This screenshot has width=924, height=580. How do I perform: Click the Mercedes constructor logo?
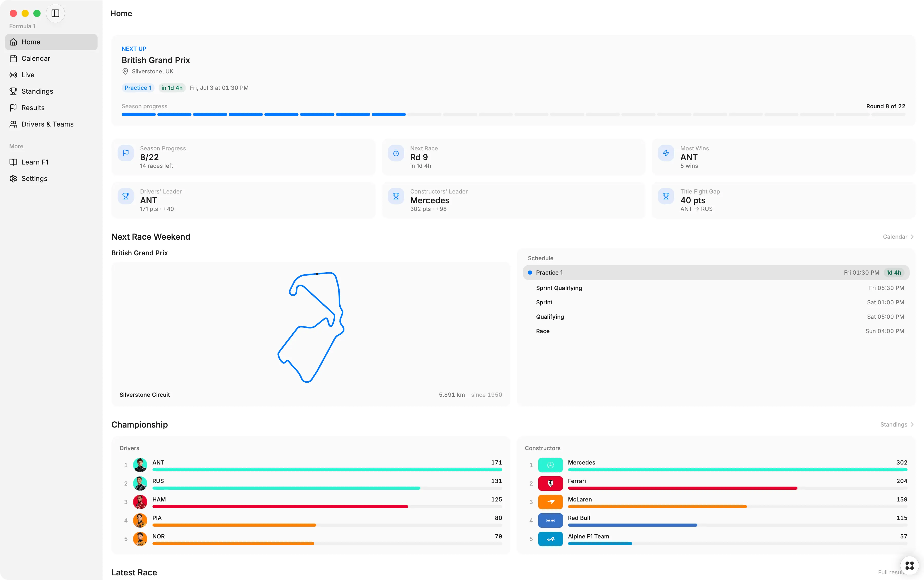[550, 465]
